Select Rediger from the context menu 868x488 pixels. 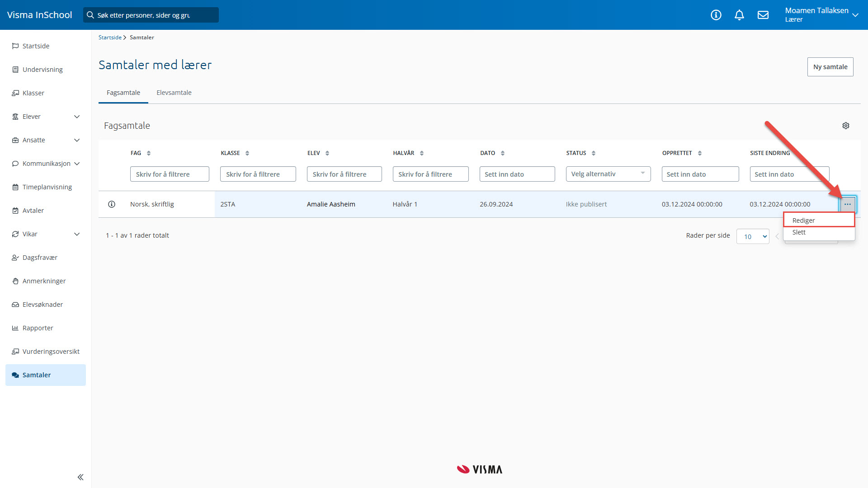[x=804, y=221]
